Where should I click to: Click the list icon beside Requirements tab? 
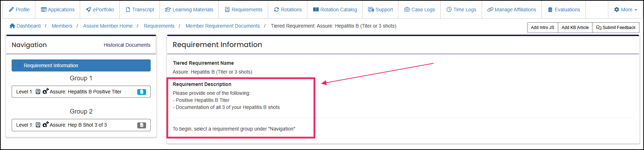click(227, 10)
